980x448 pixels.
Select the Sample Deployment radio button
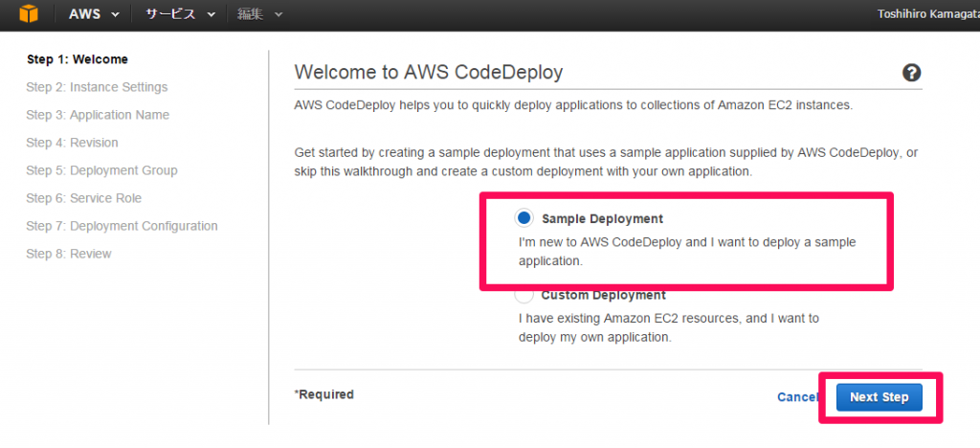[523, 218]
